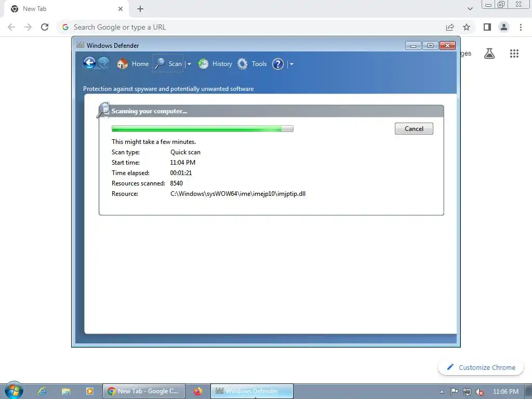This screenshot has width=532, height=399.
Task: Click the Scan magnifier button
Action: point(168,63)
